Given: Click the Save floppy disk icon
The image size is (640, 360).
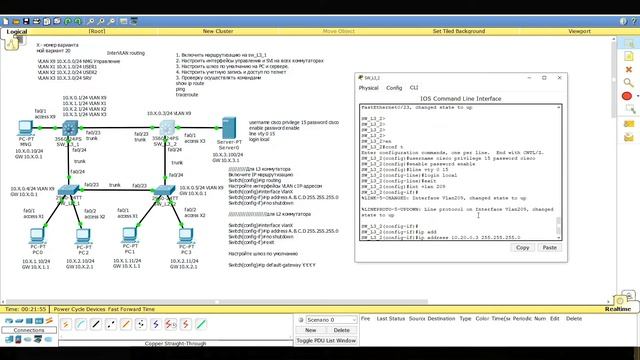Looking at the screenshot, I should [26, 21].
